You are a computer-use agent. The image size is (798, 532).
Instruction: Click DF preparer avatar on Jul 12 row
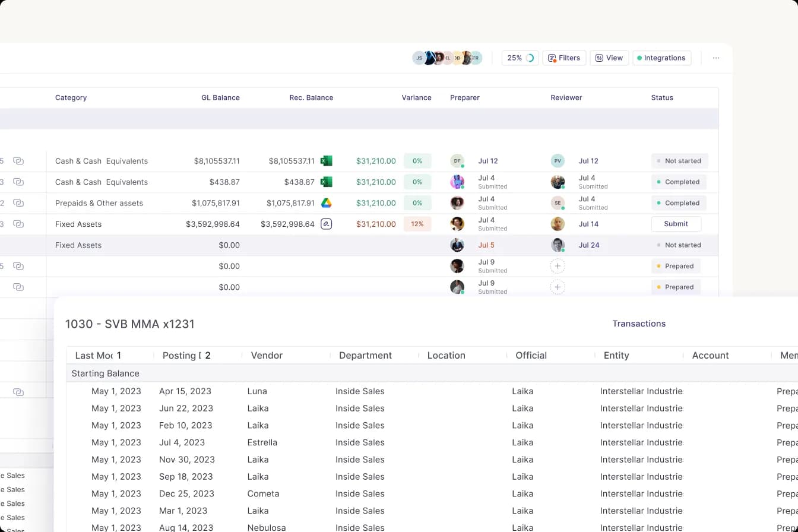tap(457, 161)
